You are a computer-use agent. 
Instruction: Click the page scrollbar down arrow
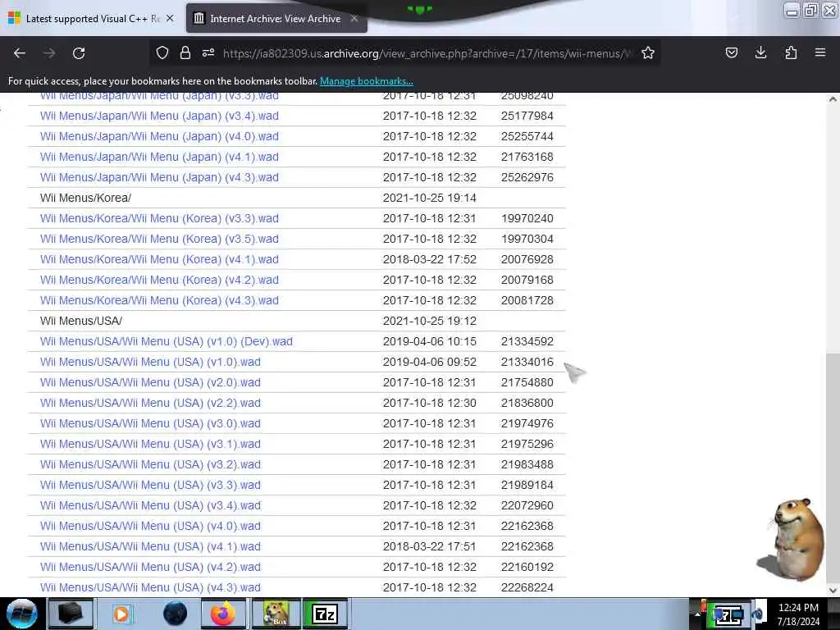tap(833, 591)
